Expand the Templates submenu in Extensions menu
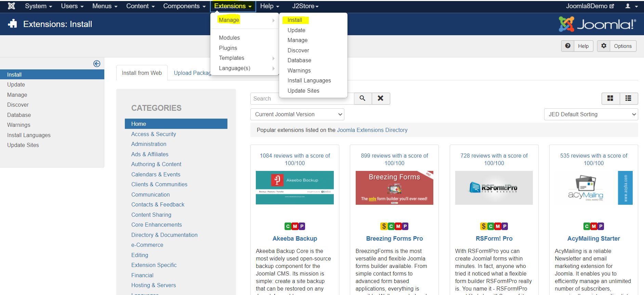Image resolution: width=644 pixels, height=295 pixels. click(245, 58)
